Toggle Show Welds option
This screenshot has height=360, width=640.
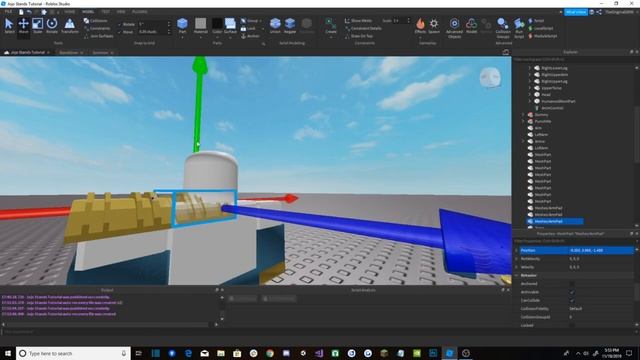358,21
